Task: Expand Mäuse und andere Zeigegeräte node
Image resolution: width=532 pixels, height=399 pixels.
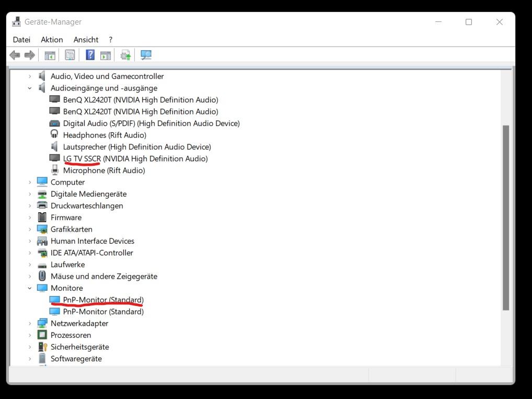Action: pos(30,277)
